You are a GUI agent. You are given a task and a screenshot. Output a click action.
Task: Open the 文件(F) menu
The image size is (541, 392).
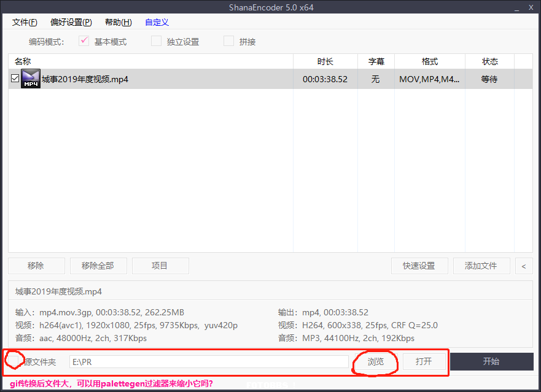25,23
